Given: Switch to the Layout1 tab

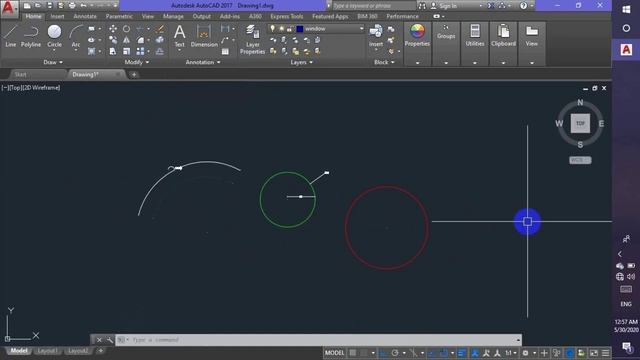Looking at the screenshot, I should (47, 351).
